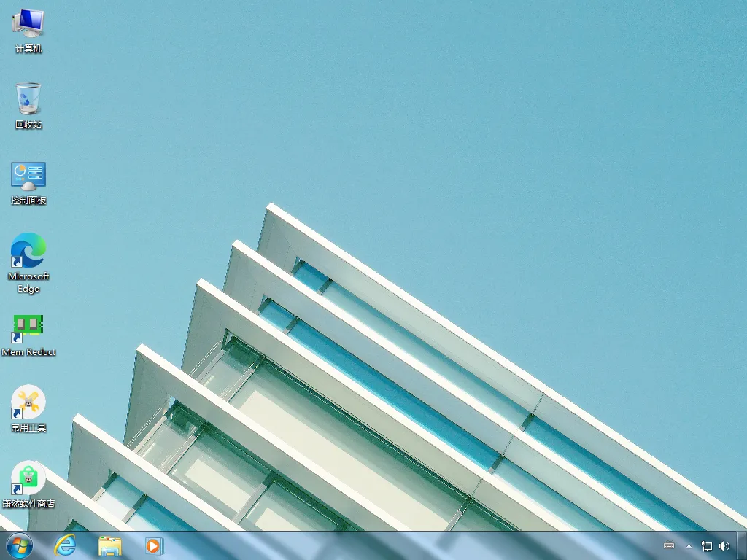The image size is (747, 560).
Task: Click the Show Desktop button at taskbar end
Action: pyautogui.click(x=743, y=545)
